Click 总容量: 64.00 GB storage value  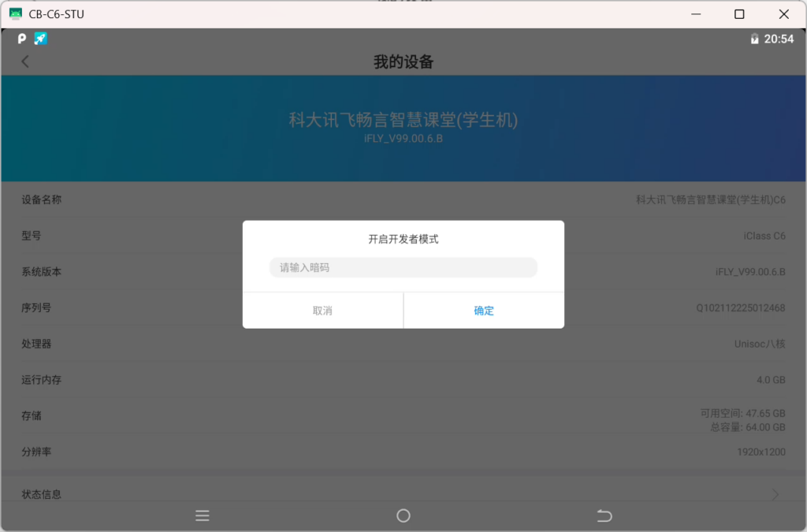tap(748, 427)
